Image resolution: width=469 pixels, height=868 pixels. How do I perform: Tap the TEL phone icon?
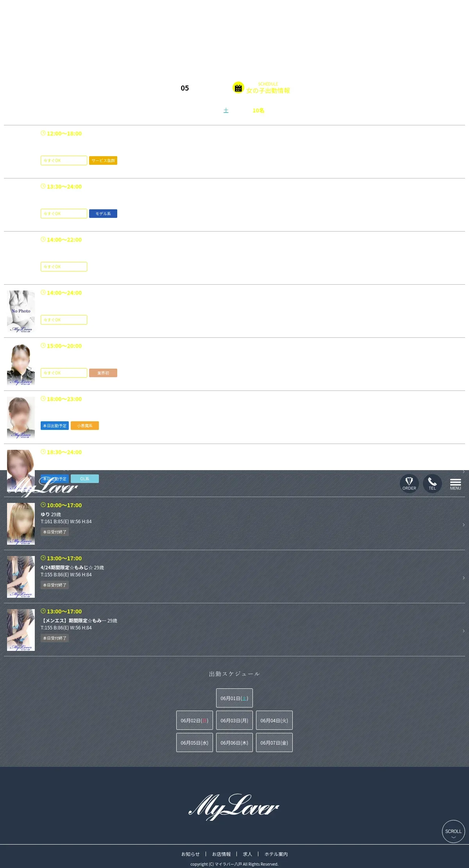pyautogui.click(x=432, y=483)
